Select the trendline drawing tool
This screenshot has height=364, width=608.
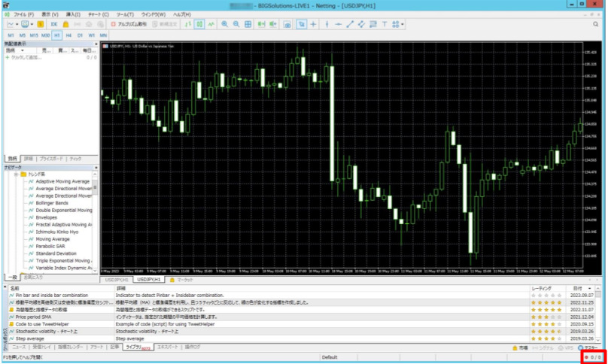point(349,24)
